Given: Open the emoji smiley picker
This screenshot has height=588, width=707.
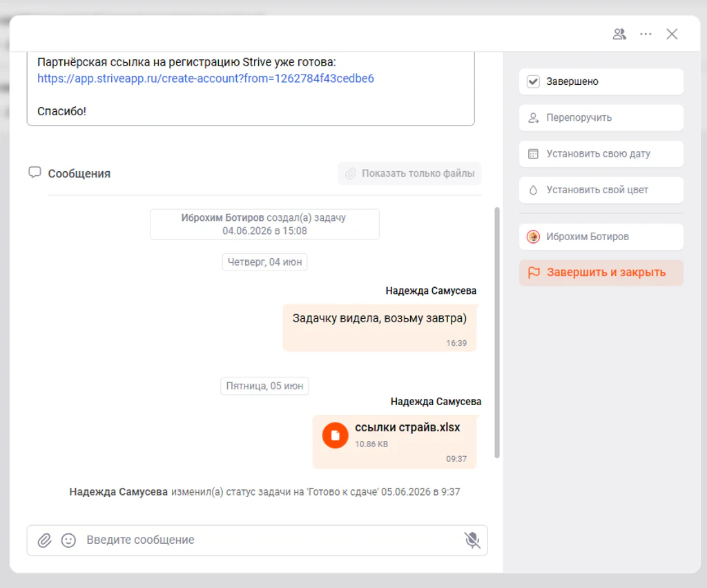Looking at the screenshot, I should [68, 540].
